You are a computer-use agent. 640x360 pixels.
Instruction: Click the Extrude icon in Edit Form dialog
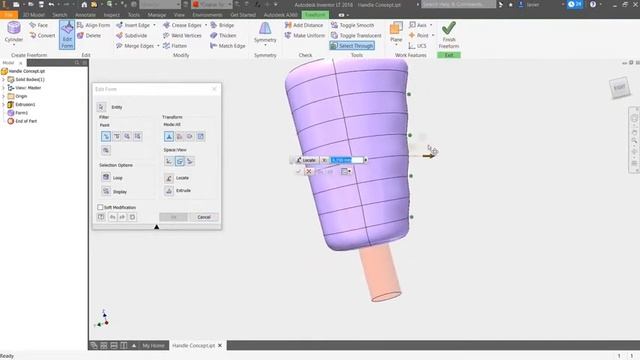coord(169,191)
